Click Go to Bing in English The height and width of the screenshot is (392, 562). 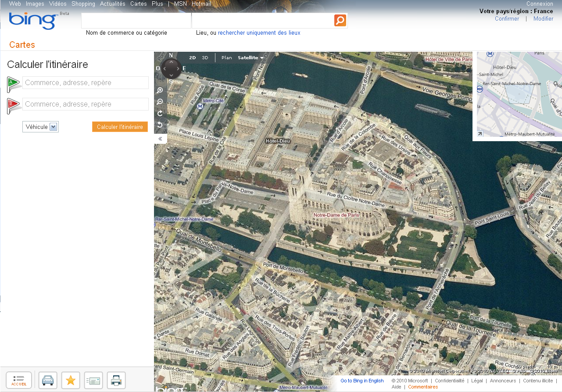pos(362,381)
